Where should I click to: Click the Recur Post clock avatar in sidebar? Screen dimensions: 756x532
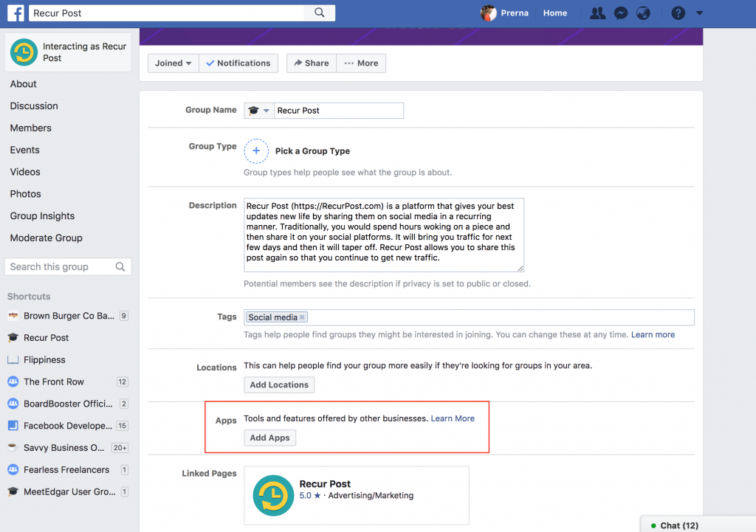point(24,52)
